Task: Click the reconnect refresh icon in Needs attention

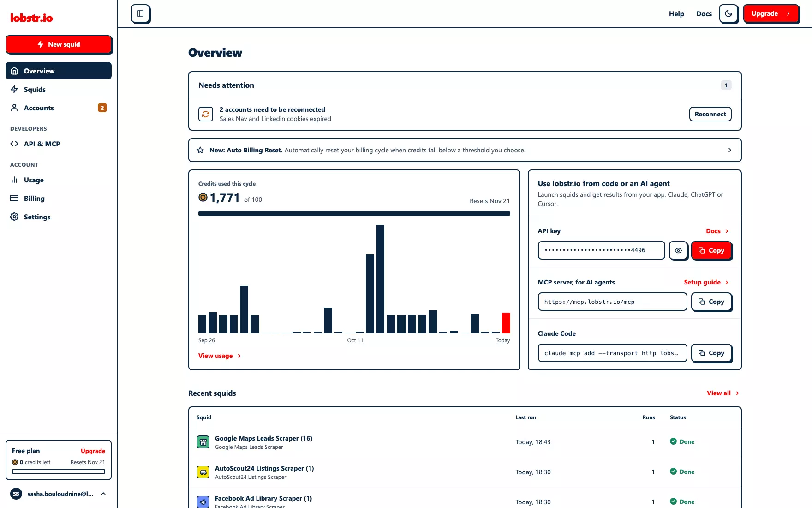Action: [x=206, y=114]
